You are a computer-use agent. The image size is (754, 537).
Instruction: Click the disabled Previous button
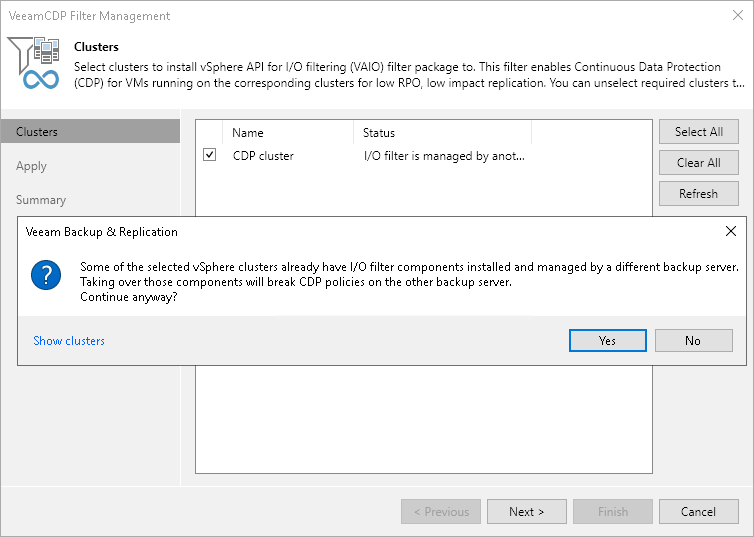[x=441, y=512]
